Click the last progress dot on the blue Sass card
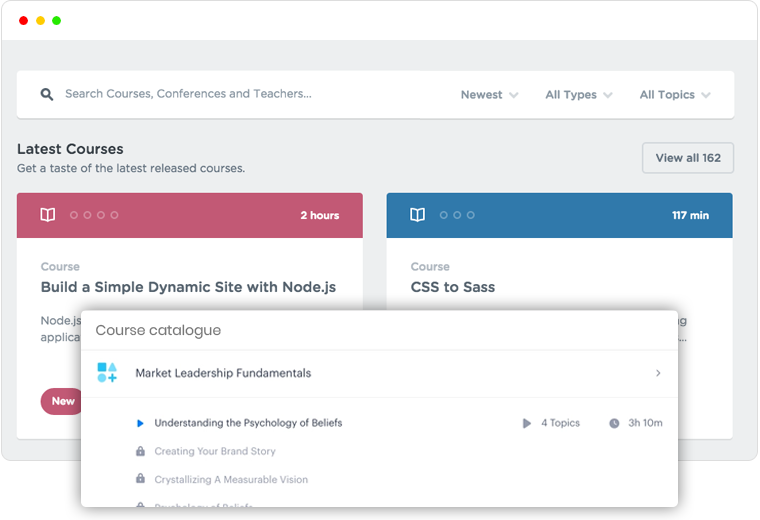Viewport: 760px width, 520px height. pos(471,215)
